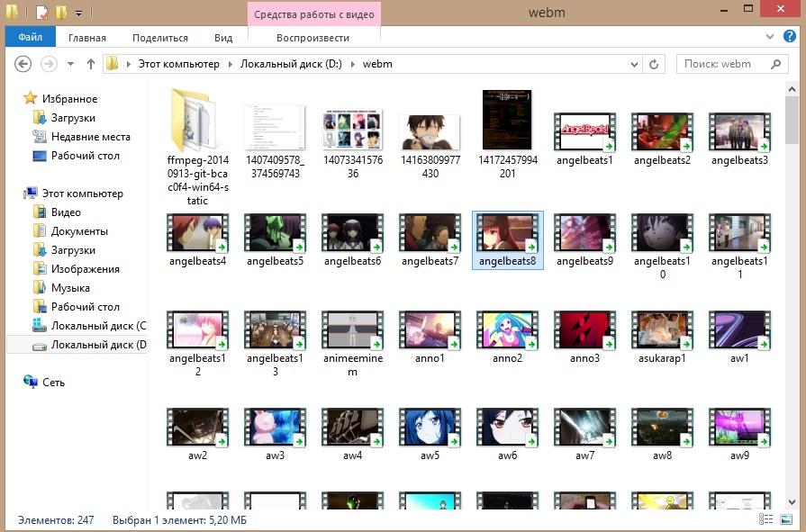
Task: Select the aw6 video file icon
Action: (x=507, y=428)
